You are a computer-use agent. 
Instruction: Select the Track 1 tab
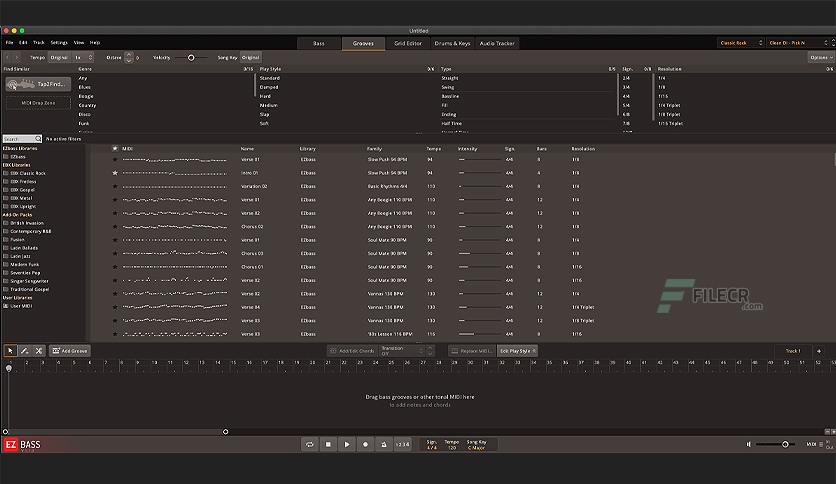click(793, 351)
